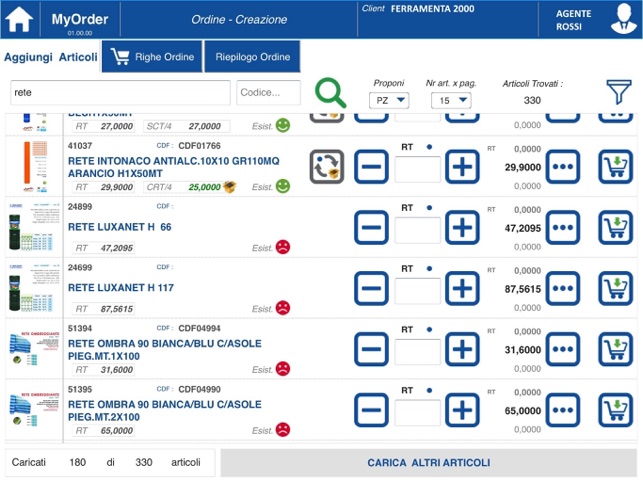Select the Aggiungi Articoli tab

click(x=51, y=57)
